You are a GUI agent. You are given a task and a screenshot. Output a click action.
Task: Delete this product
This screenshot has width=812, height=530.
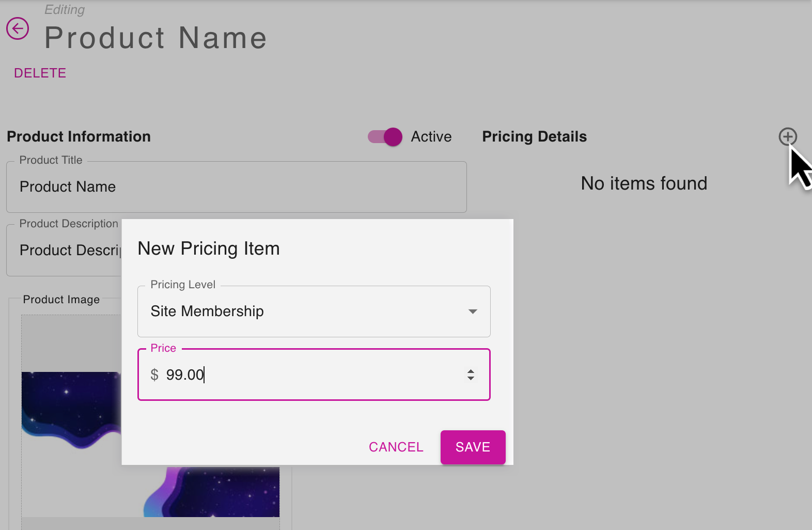(x=40, y=73)
